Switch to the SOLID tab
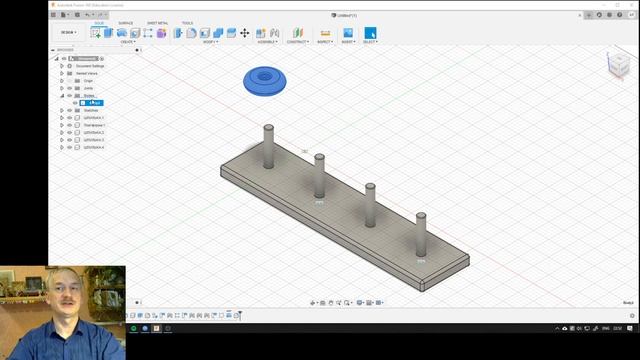Viewport: 640px width, 360px height. 99,23
